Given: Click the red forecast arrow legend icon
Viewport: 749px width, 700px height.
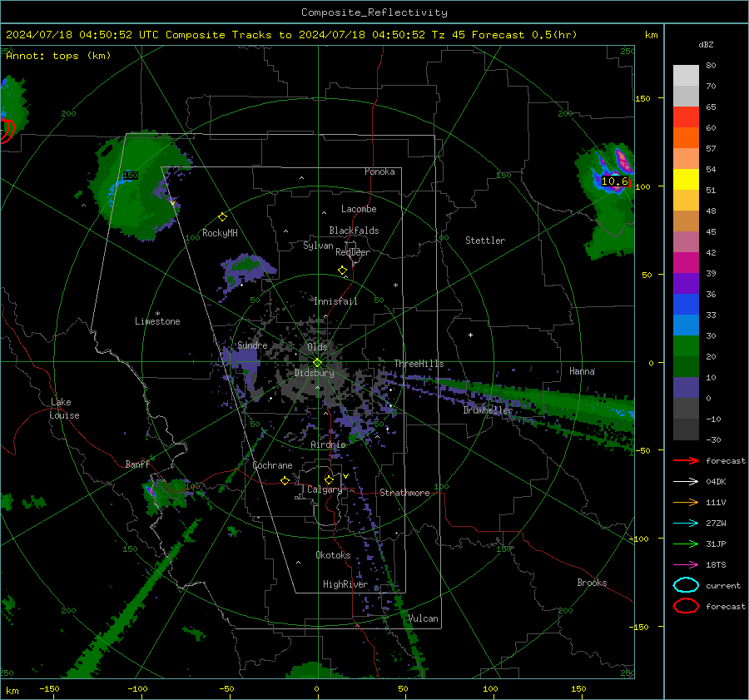Looking at the screenshot, I should [686, 460].
